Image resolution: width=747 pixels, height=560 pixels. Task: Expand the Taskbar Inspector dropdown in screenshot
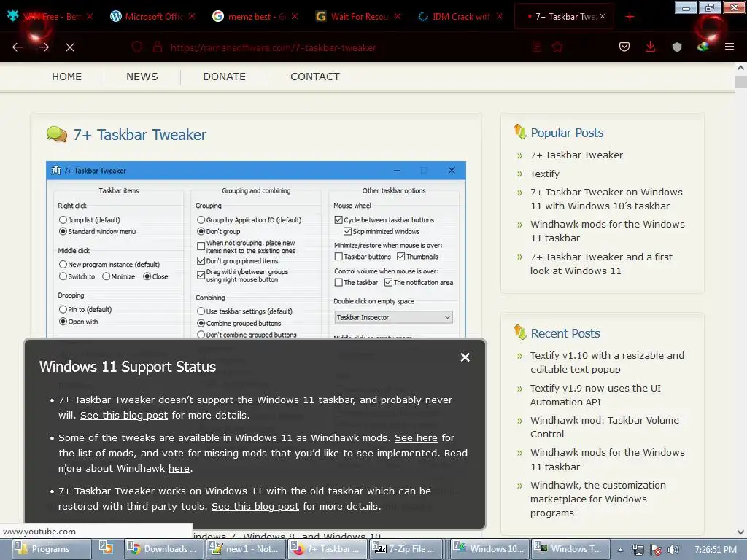[x=393, y=317]
